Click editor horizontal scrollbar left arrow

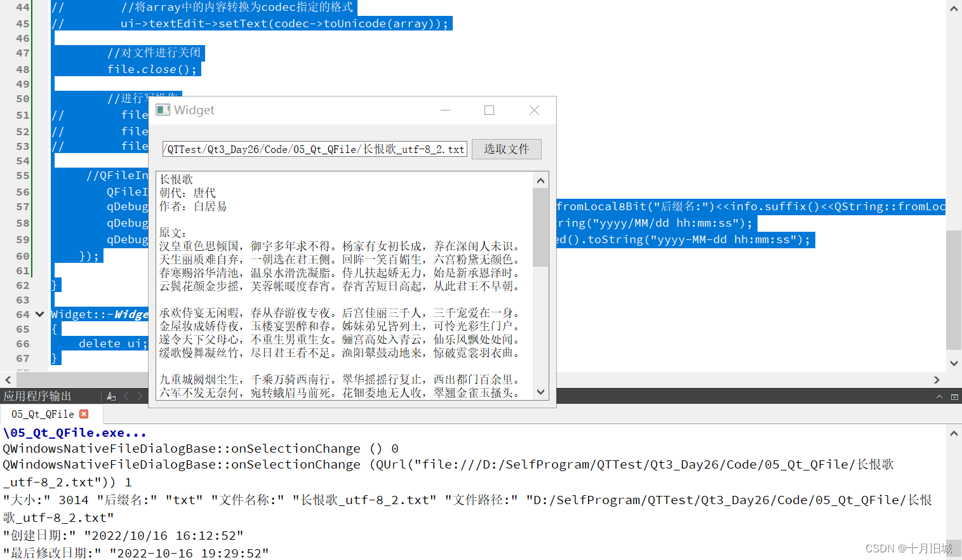[8, 380]
